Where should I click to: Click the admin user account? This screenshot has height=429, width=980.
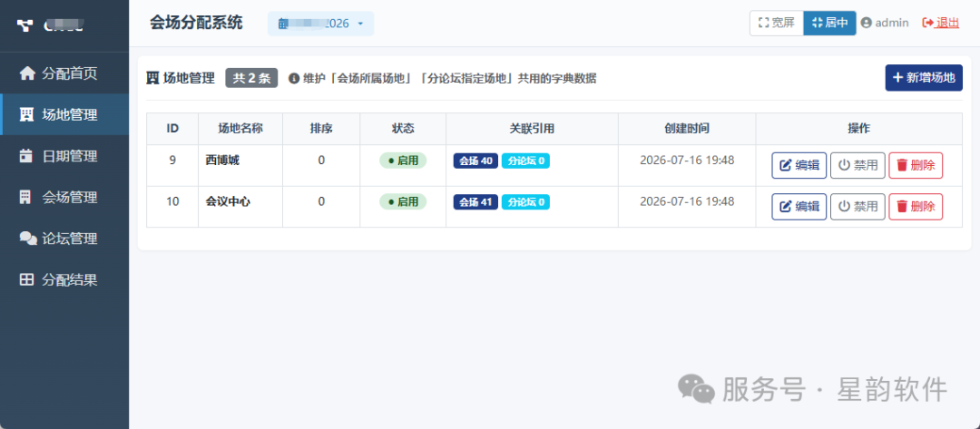pos(885,23)
